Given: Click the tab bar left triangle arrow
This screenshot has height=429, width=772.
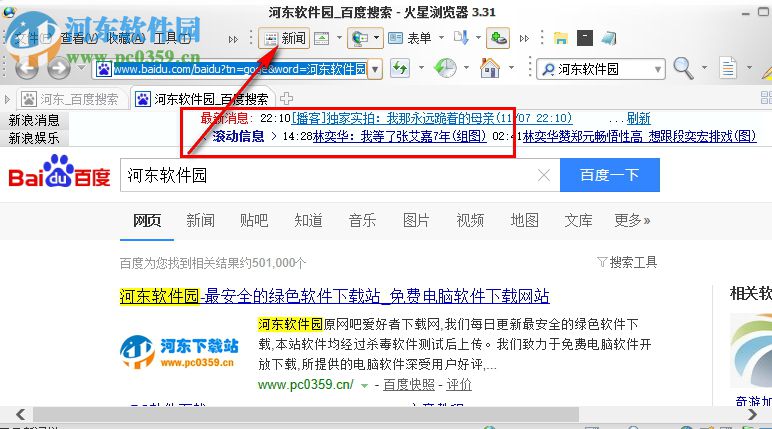Looking at the screenshot, I should tap(7, 99).
